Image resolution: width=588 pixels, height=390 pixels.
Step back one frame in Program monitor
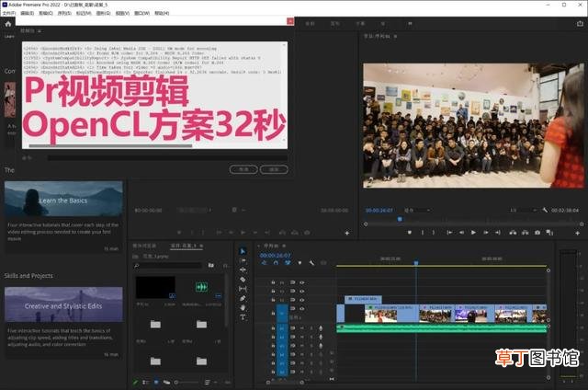461,233
